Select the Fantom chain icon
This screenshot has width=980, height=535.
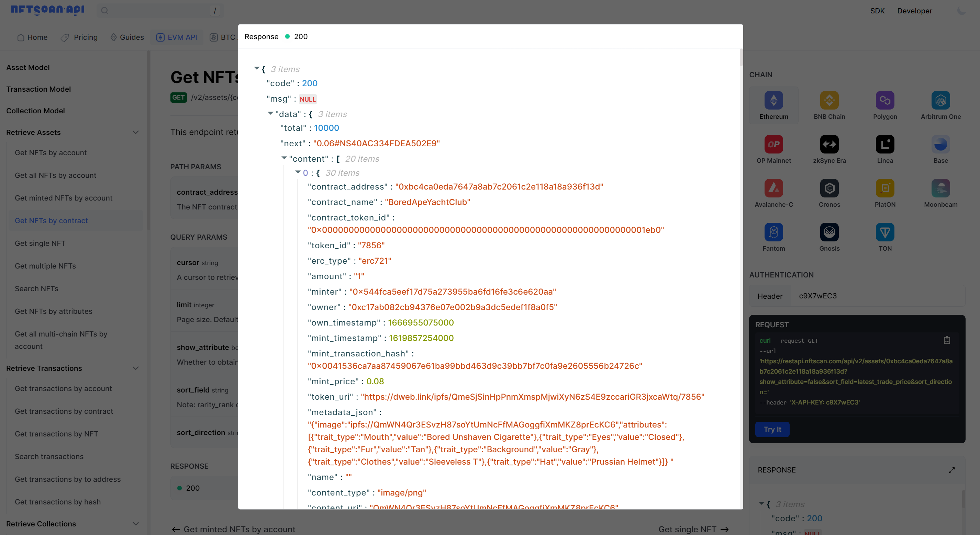(773, 232)
